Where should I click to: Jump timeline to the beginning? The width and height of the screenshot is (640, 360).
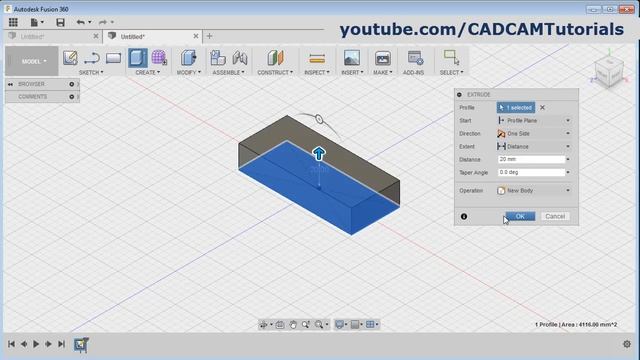click(x=11, y=344)
